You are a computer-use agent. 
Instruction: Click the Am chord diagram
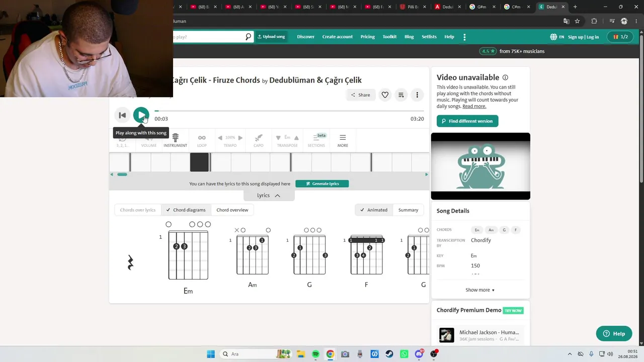[x=253, y=258]
